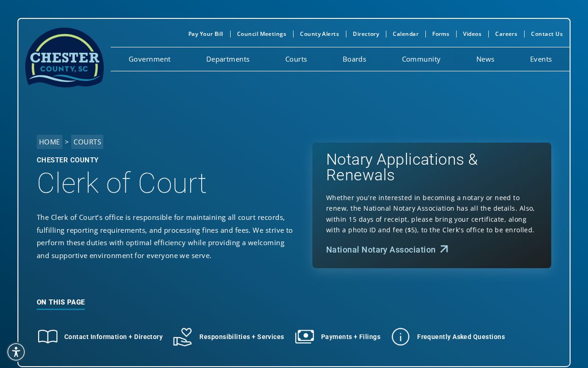Open the accessibility options icon

(16, 352)
